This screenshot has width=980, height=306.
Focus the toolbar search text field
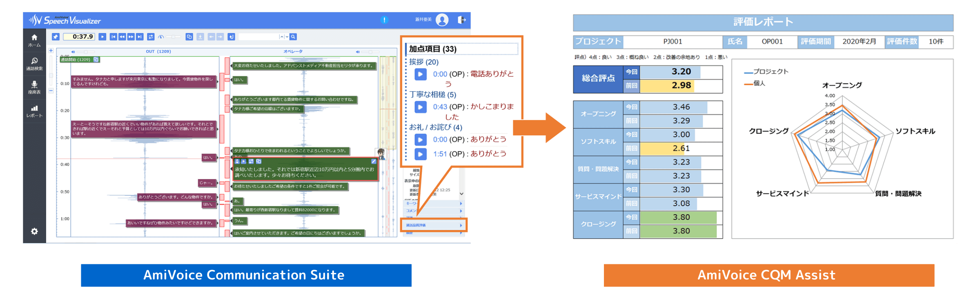coord(258,37)
